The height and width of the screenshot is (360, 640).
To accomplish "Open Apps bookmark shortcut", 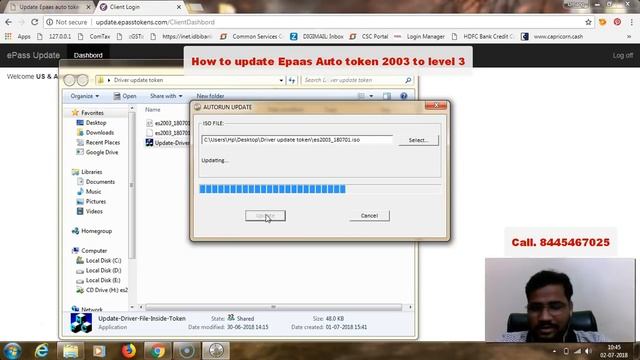I will coord(18,36).
